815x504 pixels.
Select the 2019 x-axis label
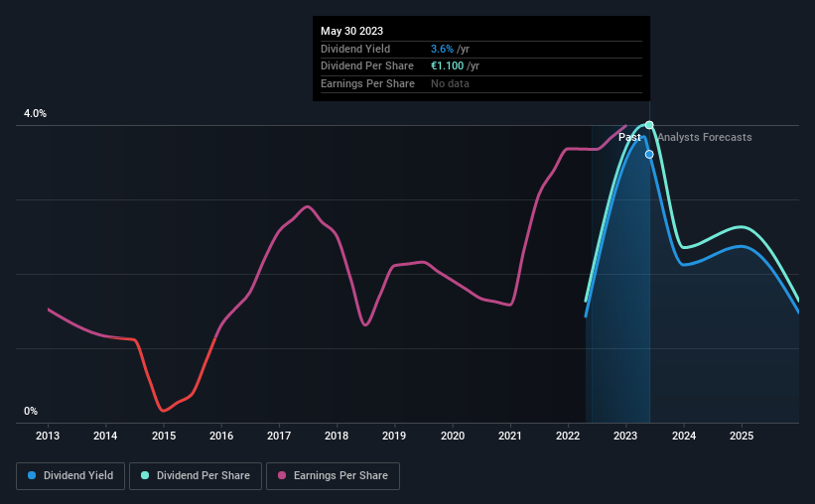[x=394, y=436]
